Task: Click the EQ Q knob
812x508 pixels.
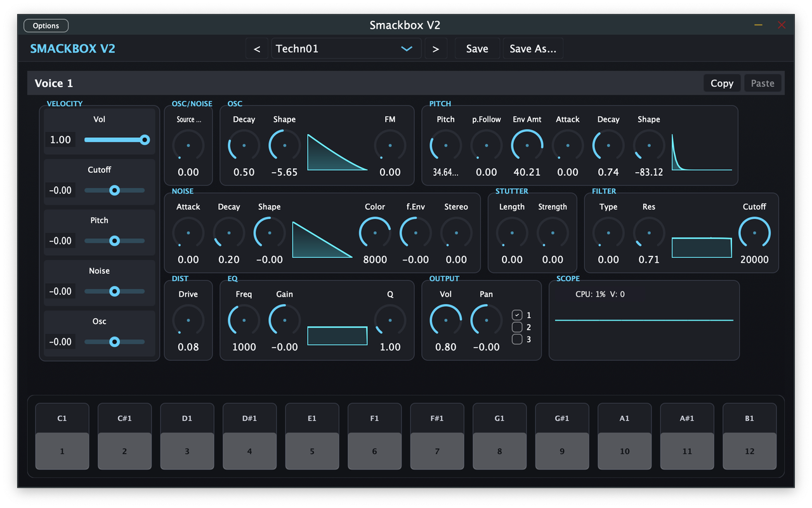Action: click(390, 320)
